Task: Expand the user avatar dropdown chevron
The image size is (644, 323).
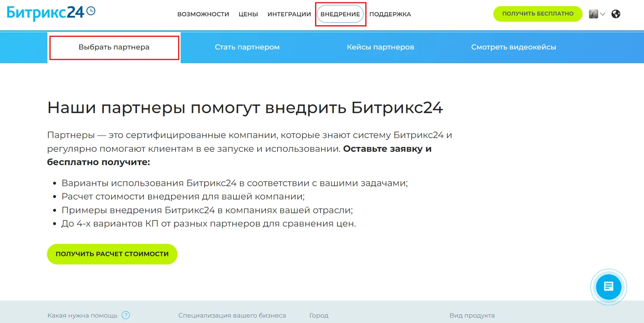Action: pyautogui.click(x=603, y=14)
